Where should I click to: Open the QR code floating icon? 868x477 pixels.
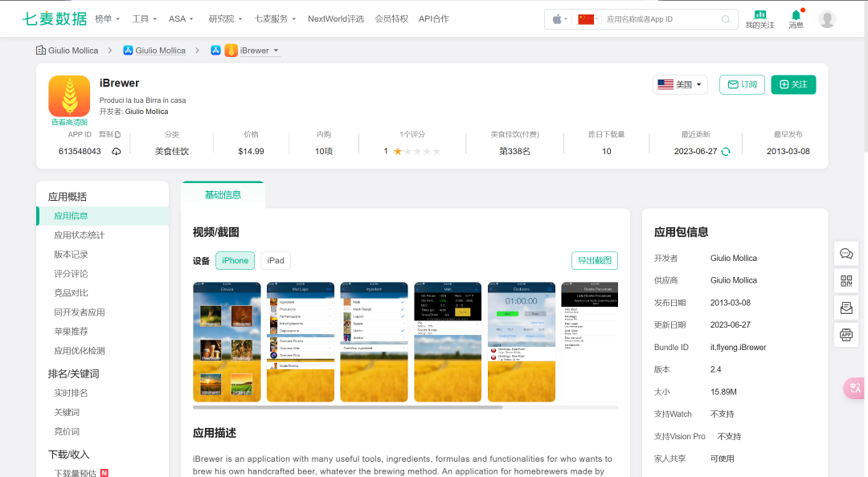846,280
